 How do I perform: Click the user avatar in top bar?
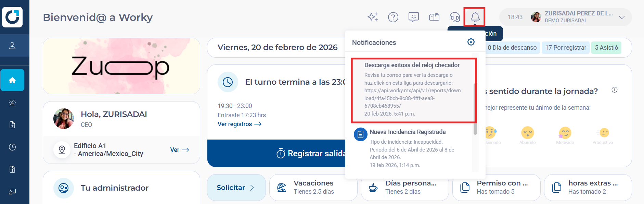(x=536, y=17)
